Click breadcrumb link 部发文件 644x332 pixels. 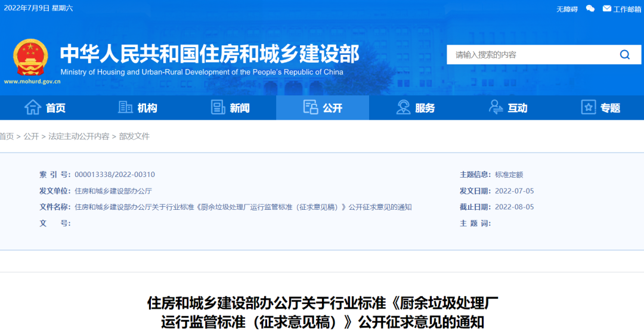134,136
